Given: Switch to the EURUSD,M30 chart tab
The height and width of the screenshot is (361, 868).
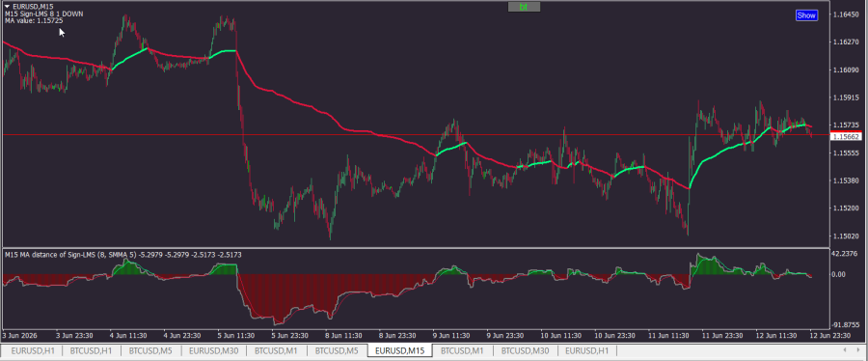Looking at the screenshot, I should coord(215,350).
